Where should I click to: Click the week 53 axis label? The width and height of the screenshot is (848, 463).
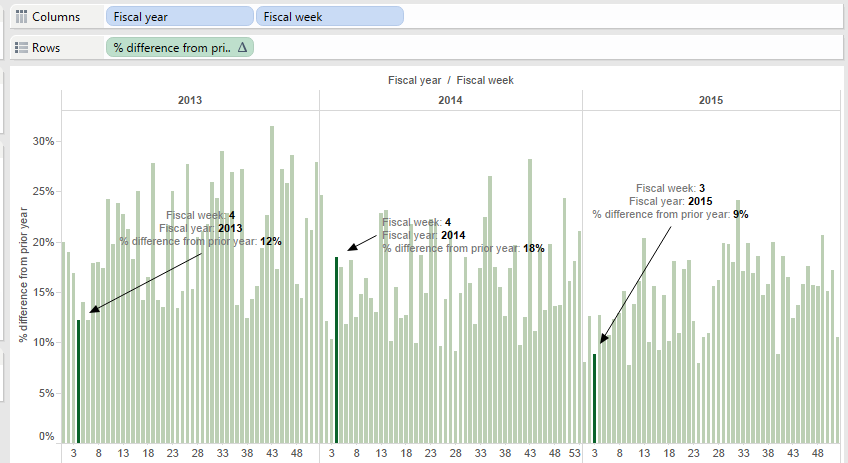coord(574,453)
